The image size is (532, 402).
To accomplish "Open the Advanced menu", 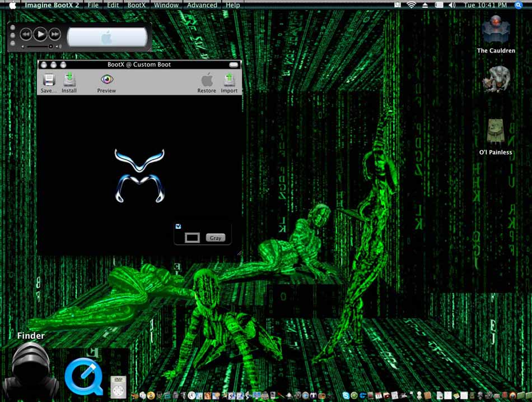I will pos(202,5).
